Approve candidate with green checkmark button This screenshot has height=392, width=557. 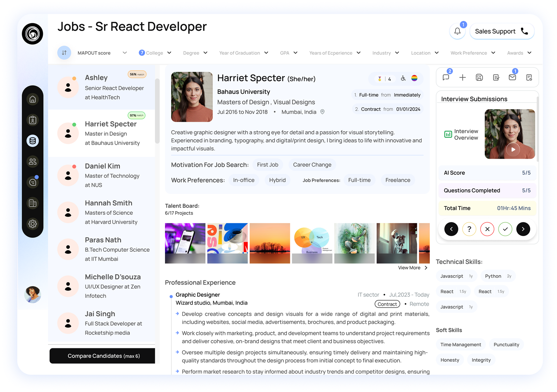505,229
